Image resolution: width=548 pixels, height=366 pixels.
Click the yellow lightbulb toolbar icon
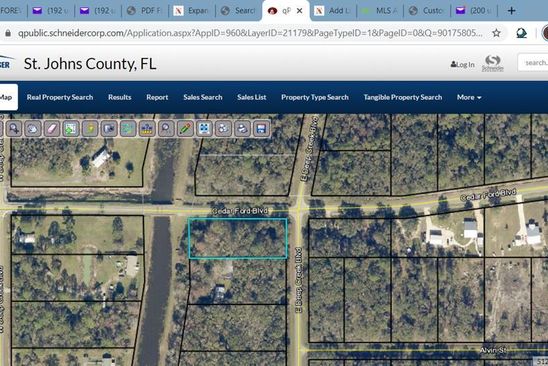pyautogui.click(x=90, y=129)
